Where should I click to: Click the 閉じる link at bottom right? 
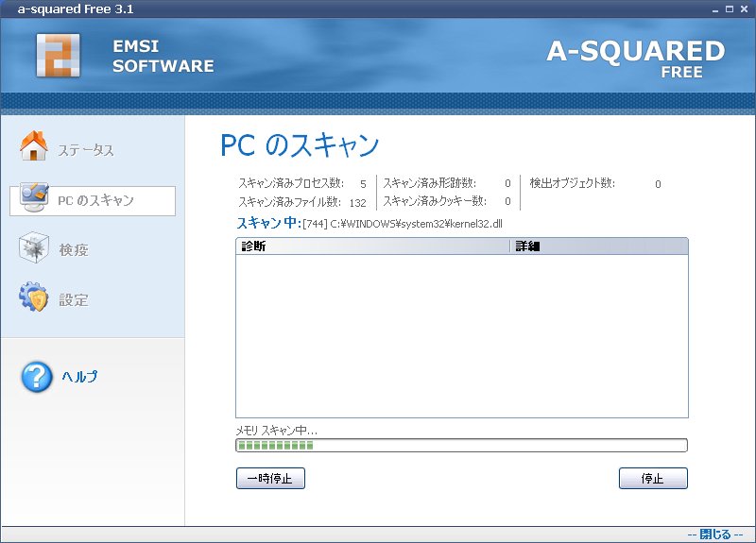tap(715, 535)
